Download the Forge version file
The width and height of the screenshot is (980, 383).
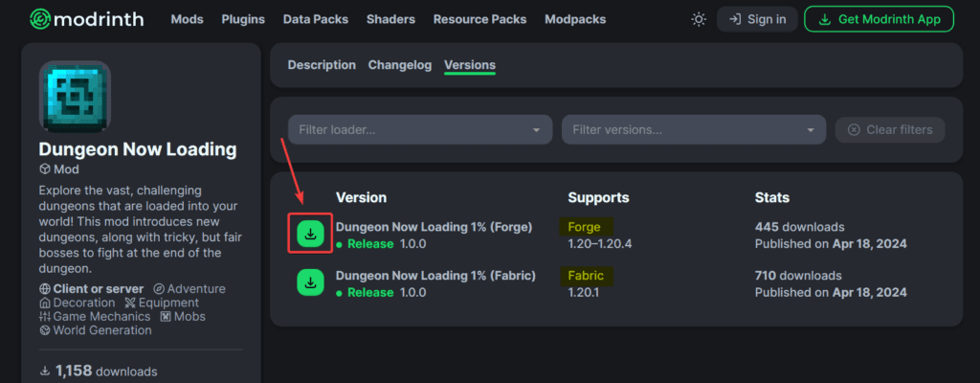(x=310, y=234)
